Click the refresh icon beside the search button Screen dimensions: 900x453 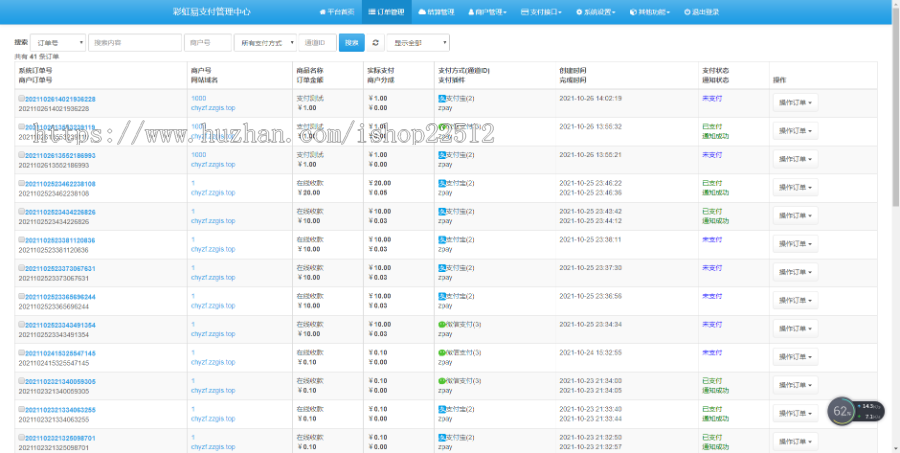[375, 42]
